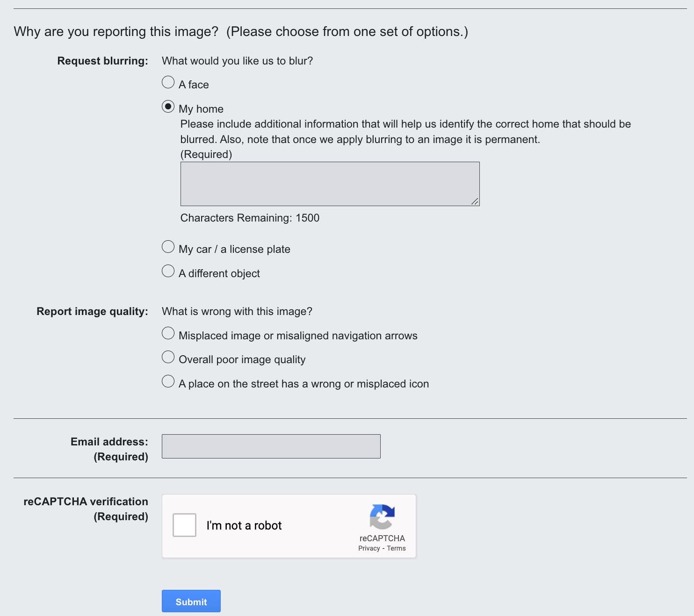Image resolution: width=694 pixels, height=616 pixels.
Task: Open the reCAPTCHA Privacy link
Action: click(369, 548)
